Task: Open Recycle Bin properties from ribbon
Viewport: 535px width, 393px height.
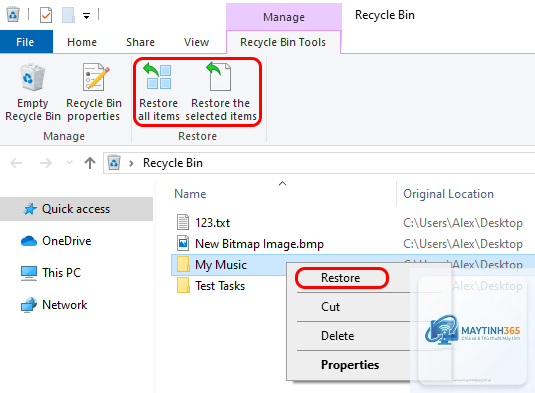Action: 93,92
